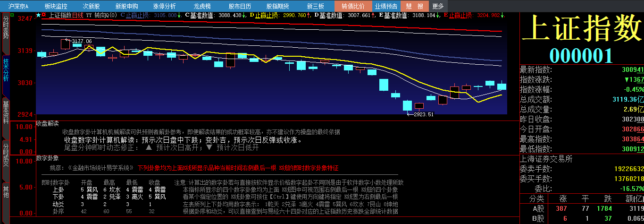Click the 转向Q(0) indicator label

click(x=106, y=15)
